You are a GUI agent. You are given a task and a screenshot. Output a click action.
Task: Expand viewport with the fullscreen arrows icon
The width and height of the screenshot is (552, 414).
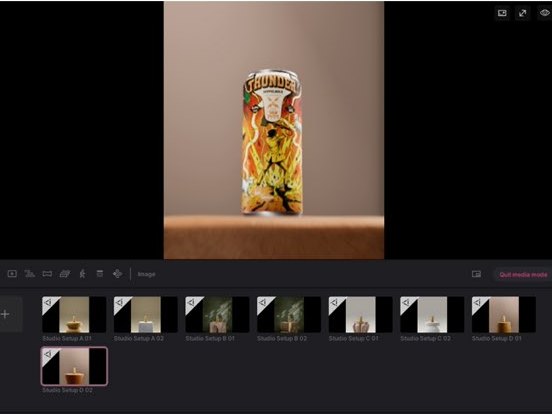pos(522,13)
